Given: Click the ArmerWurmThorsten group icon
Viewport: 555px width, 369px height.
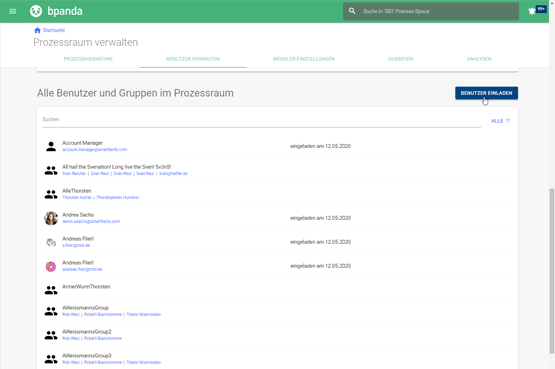Looking at the screenshot, I should 51,290.
